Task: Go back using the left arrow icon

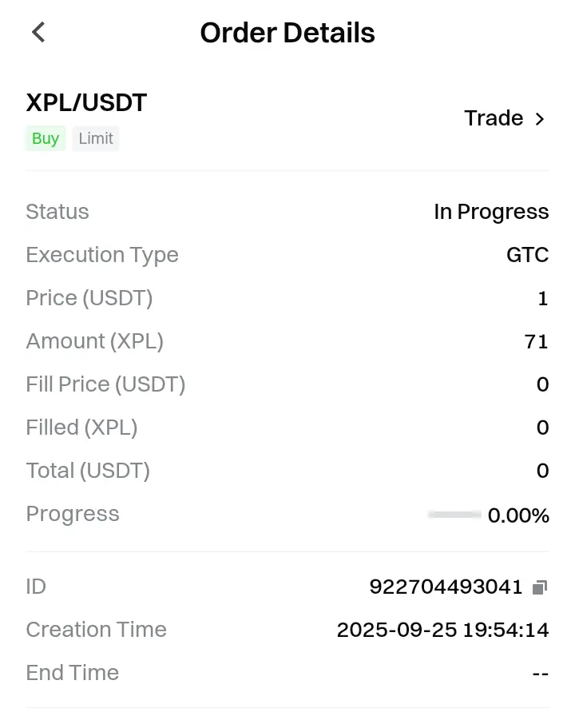Action: coord(38,33)
